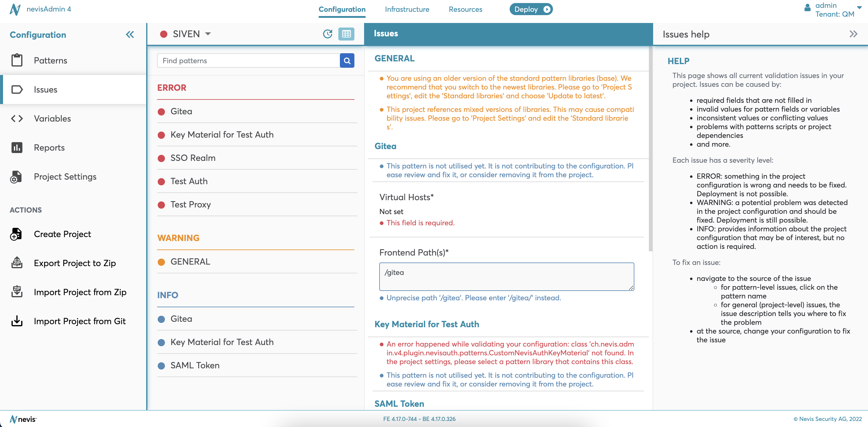Collapse the left Configuration panel
Viewport: 868px width, 427px height.
click(x=130, y=34)
